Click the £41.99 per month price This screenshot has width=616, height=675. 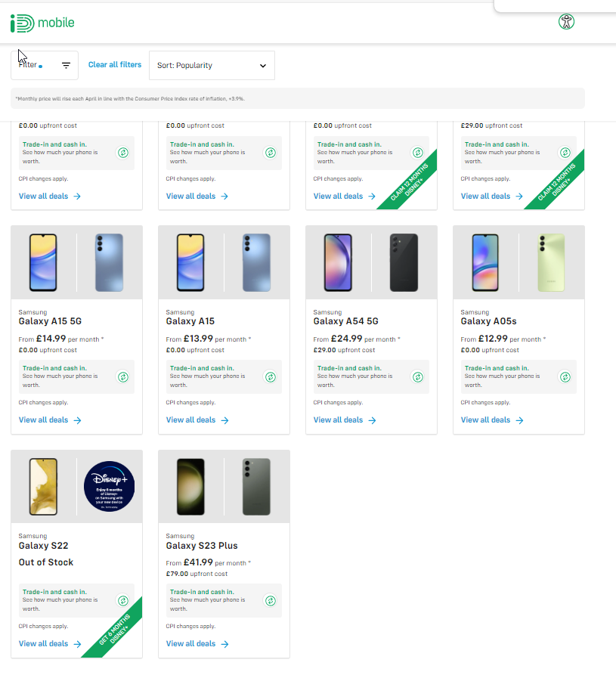(209, 562)
